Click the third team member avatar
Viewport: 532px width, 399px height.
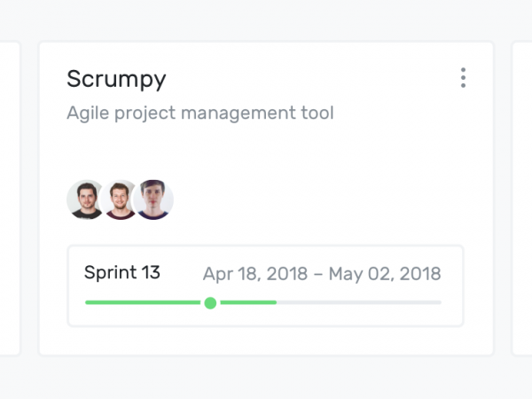[153, 199]
